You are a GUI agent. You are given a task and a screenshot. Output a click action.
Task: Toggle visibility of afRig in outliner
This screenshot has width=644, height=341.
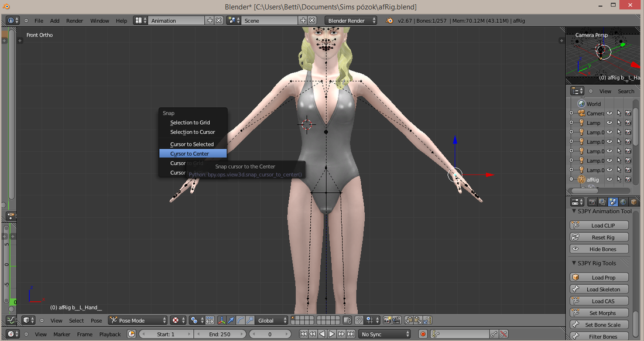tap(609, 179)
